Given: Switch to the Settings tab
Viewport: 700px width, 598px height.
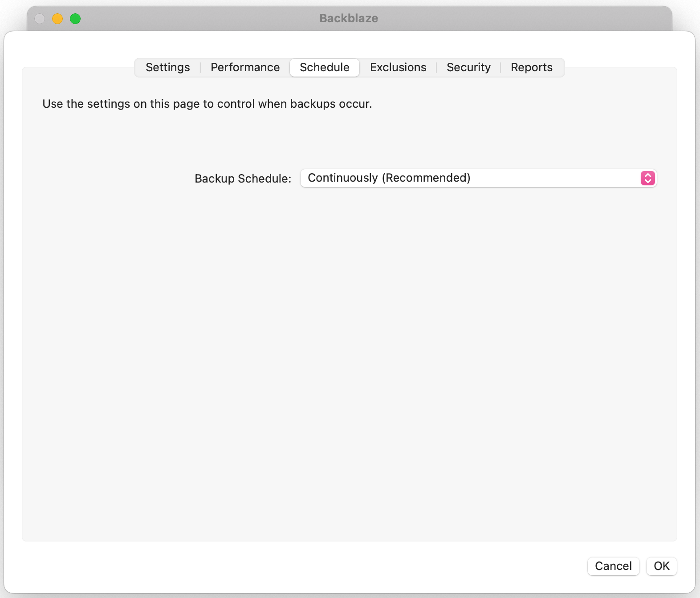Looking at the screenshot, I should (168, 67).
